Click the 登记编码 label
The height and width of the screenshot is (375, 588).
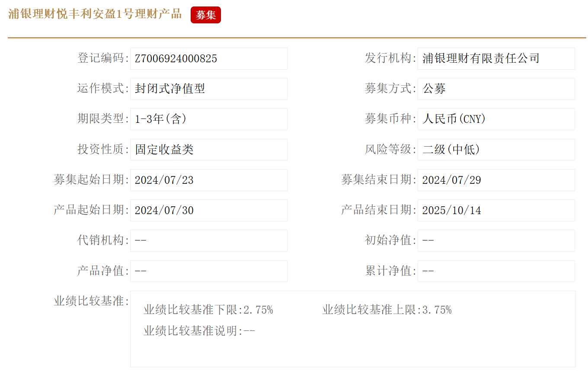103,58
